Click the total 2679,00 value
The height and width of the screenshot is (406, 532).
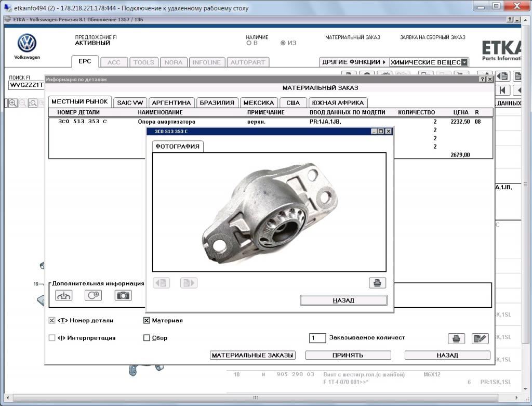(460, 155)
